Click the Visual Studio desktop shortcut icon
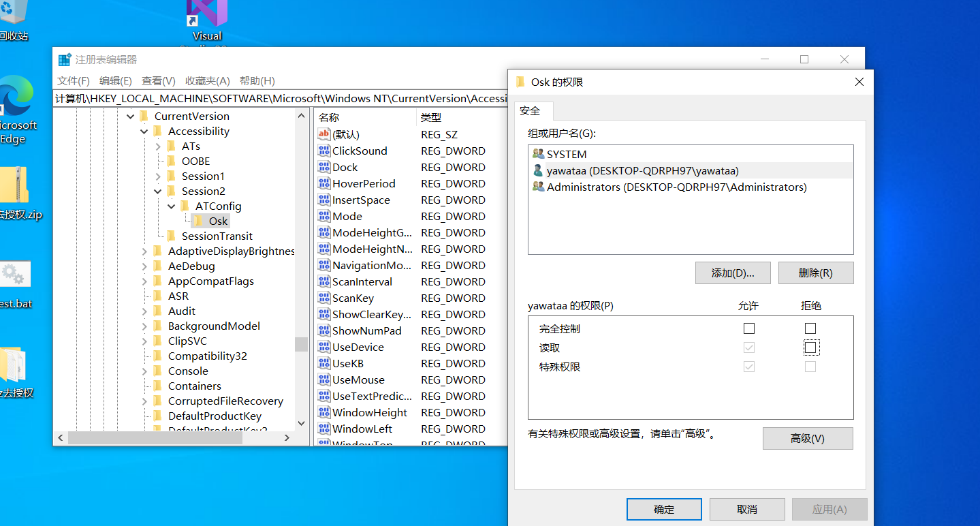980x526 pixels. click(x=206, y=14)
